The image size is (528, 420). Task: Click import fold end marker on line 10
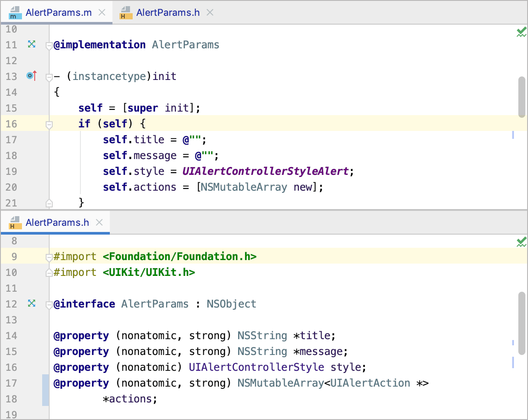pyautogui.click(x=49, y=272)
